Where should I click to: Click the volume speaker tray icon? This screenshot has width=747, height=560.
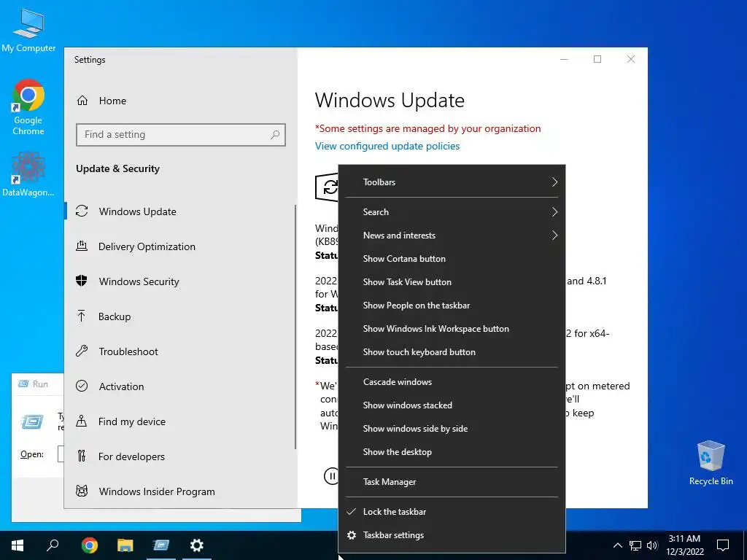coord(652,545)
